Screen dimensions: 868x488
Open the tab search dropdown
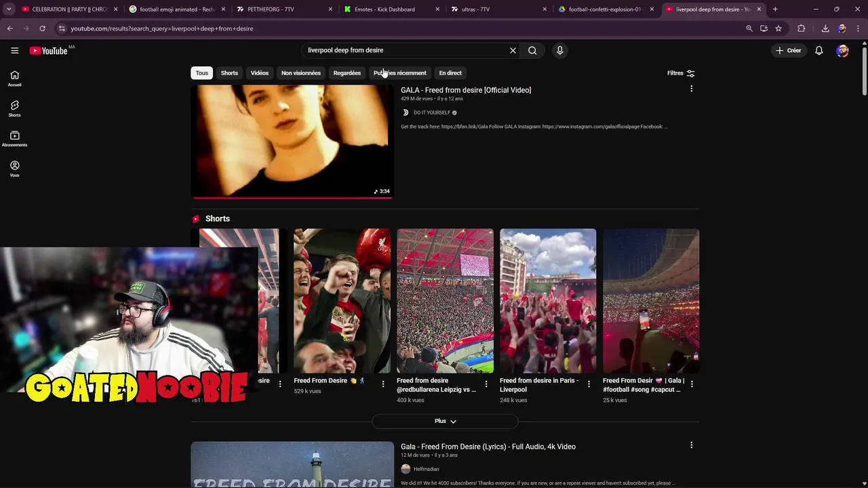pyautogui.click(x=9, y=9)
